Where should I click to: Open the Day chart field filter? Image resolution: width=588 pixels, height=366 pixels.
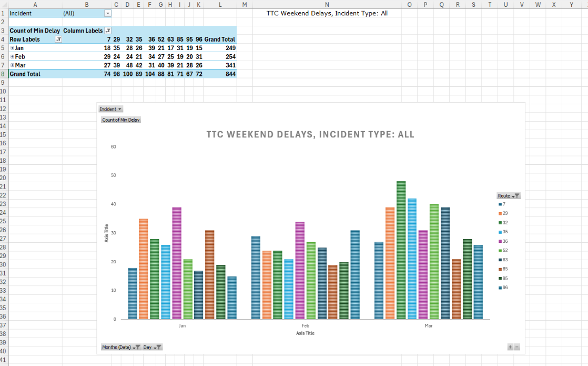point(153,347)
